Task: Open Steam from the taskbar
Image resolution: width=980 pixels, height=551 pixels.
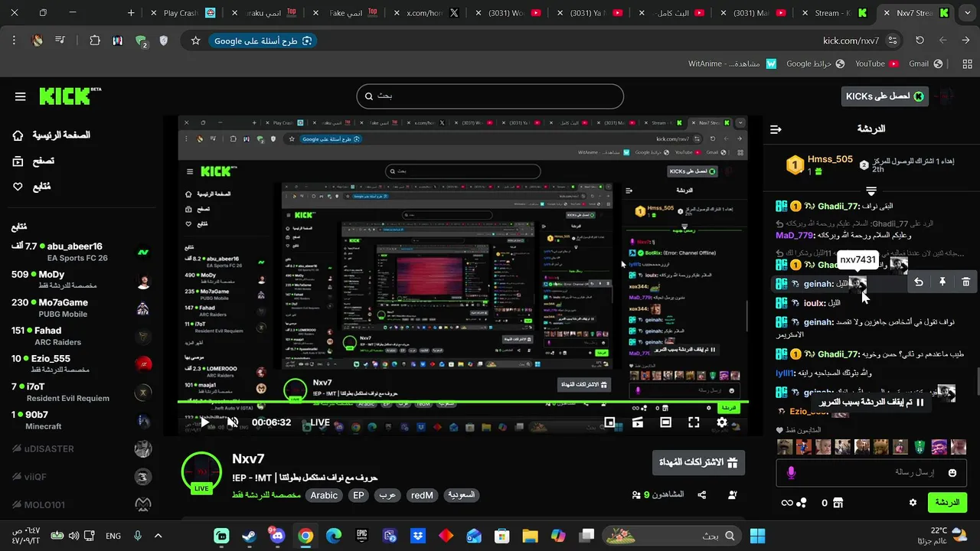Action: [250, 536]
